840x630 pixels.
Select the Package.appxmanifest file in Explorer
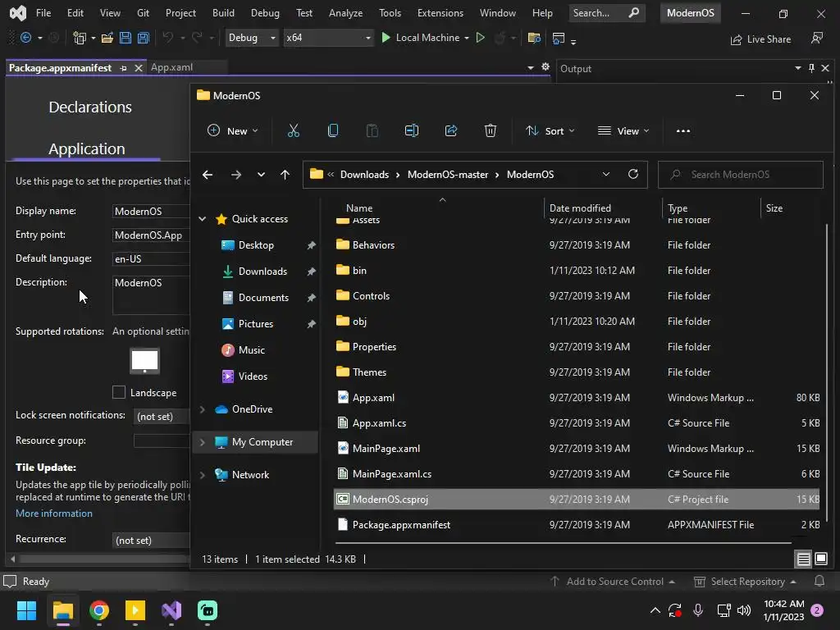[577, 524]
